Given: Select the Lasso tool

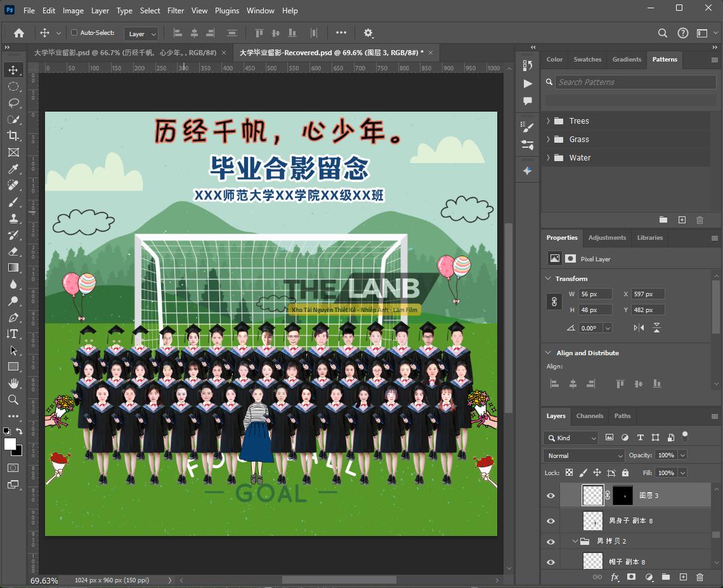Looking at the screenshot, I should (x=13, y=103).
